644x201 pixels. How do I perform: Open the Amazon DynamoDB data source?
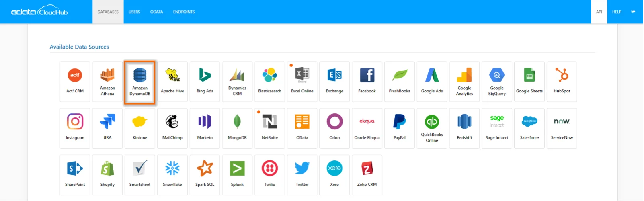point(140,82)
